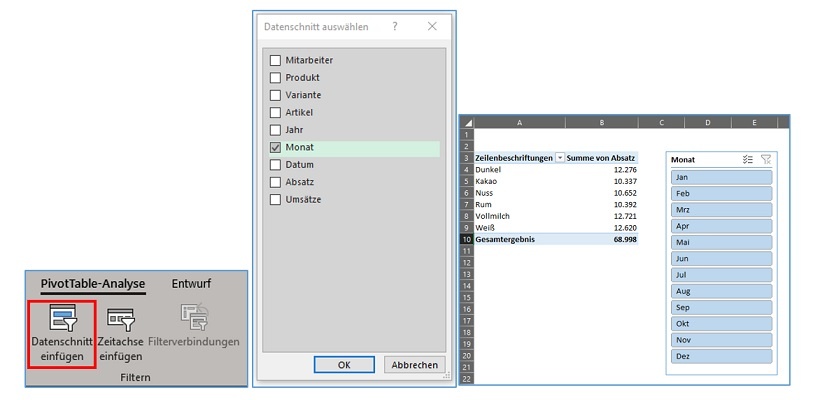Tick the Umsätze checkbox
Screen dimensions: 820x400
tap(275, 199)
